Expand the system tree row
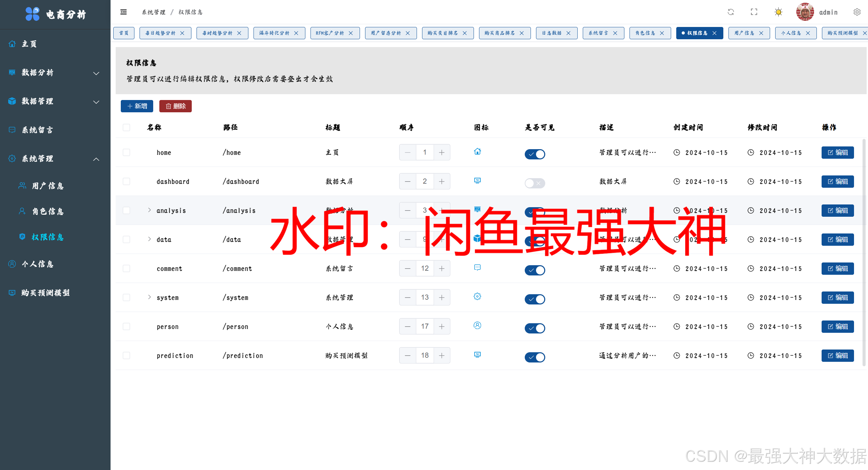Screen dimensions: 868x470 coord(149,297)
